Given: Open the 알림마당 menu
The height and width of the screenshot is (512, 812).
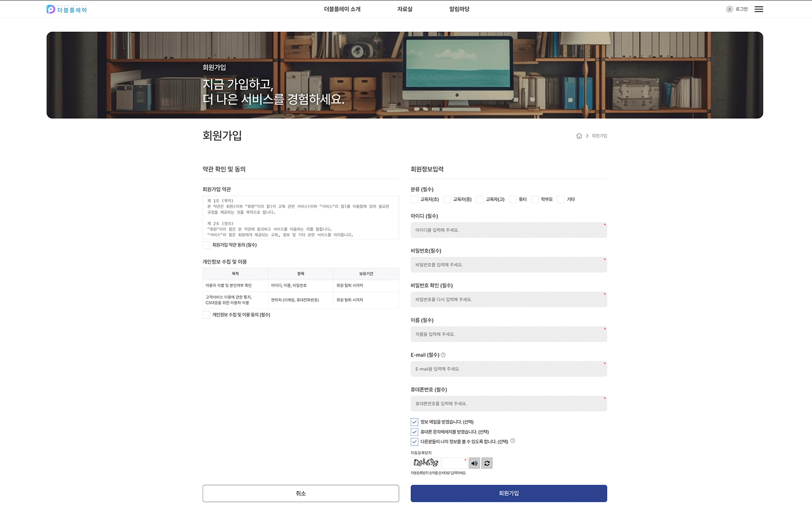Looking at the screenshot, I should [x=459, y=9].
